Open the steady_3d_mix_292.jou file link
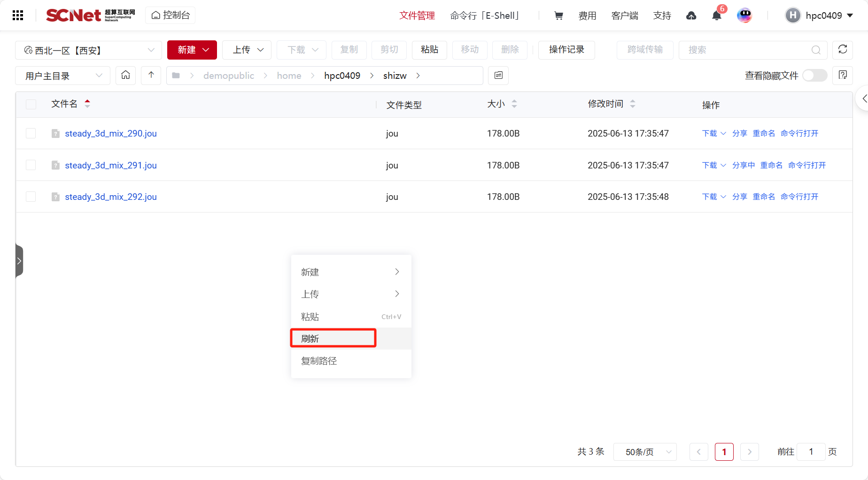This screenshot has width=868, height=480. [111, 197]
